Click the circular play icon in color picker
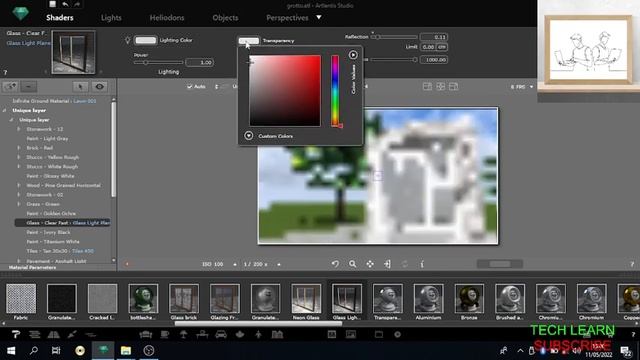Viewport: 640px width, 360px height. tap(353, 55)
